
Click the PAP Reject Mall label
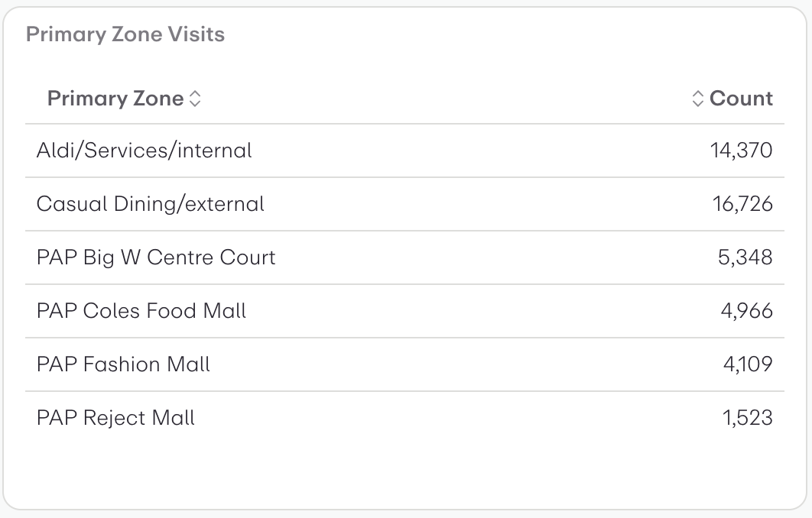[116, 418]
